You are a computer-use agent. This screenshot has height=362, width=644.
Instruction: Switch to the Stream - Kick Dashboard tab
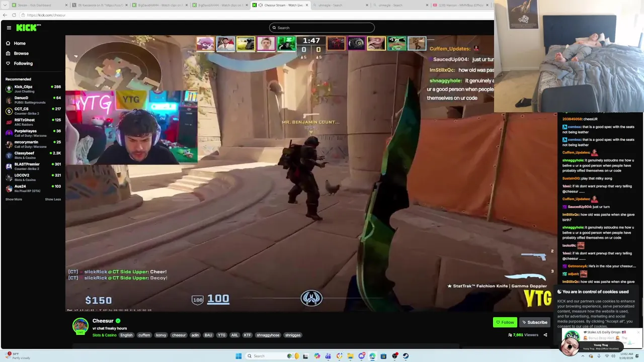coord(39,5)
